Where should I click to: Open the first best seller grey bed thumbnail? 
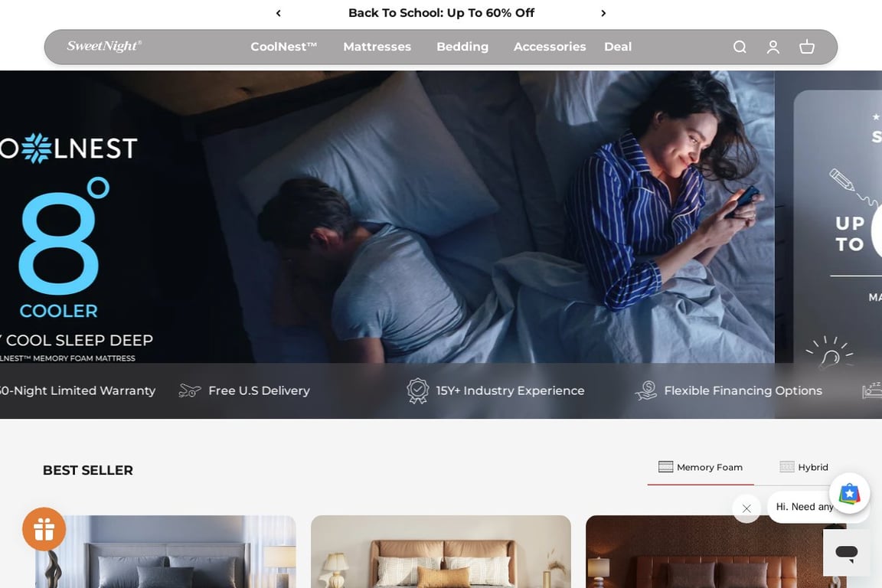pyautogui.click(x=165, y=551)
